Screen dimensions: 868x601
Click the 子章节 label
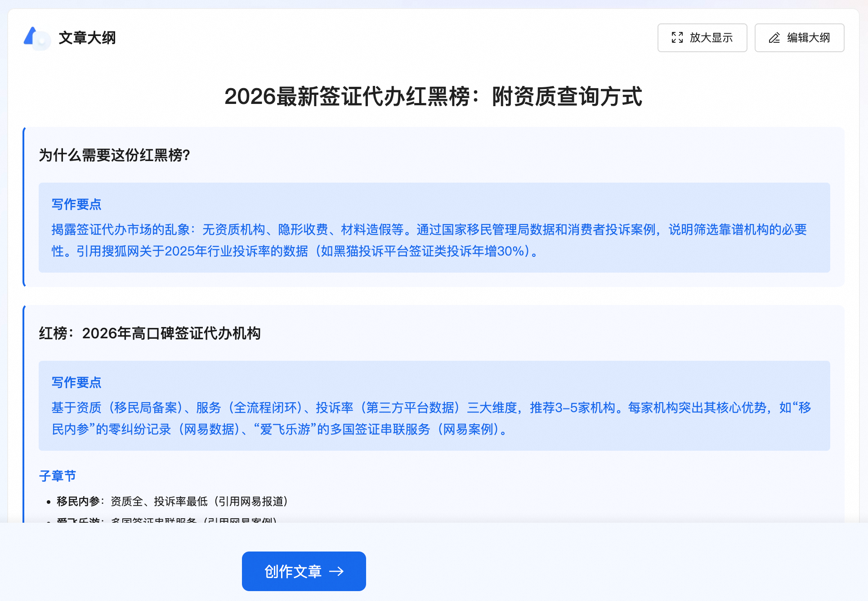point(58,476)
